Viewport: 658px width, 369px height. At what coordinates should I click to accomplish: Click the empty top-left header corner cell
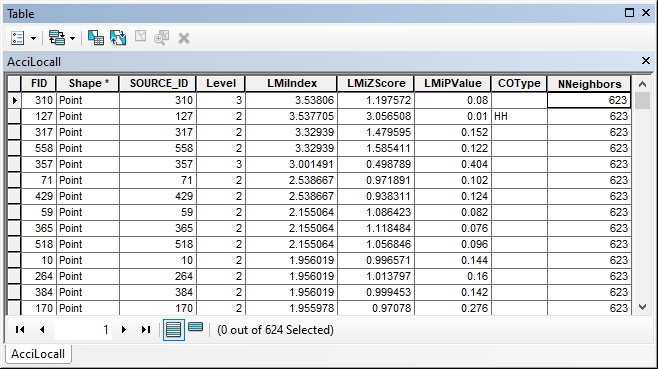[x=14, y=83]
